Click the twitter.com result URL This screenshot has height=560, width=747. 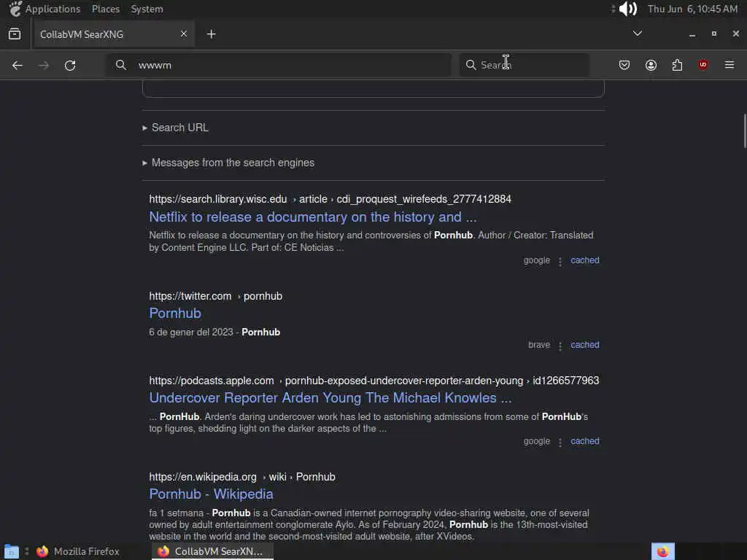coord(216,296)
